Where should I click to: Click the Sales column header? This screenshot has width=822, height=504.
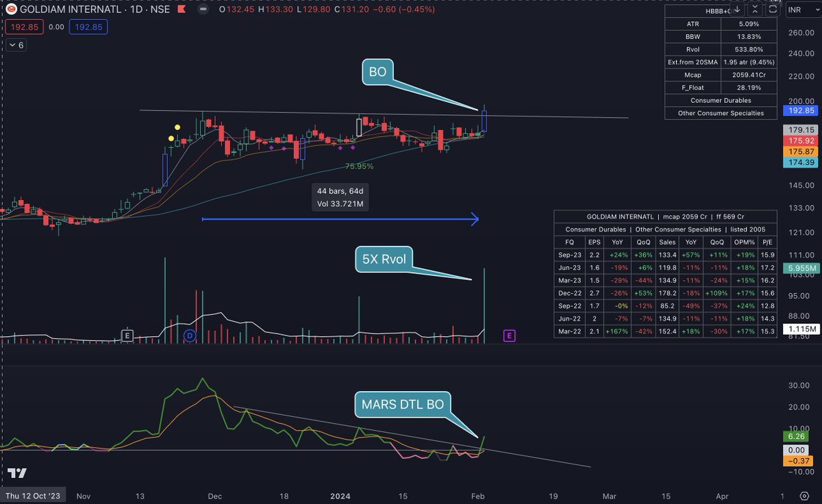pyautogui.click(x=667, y=241)
